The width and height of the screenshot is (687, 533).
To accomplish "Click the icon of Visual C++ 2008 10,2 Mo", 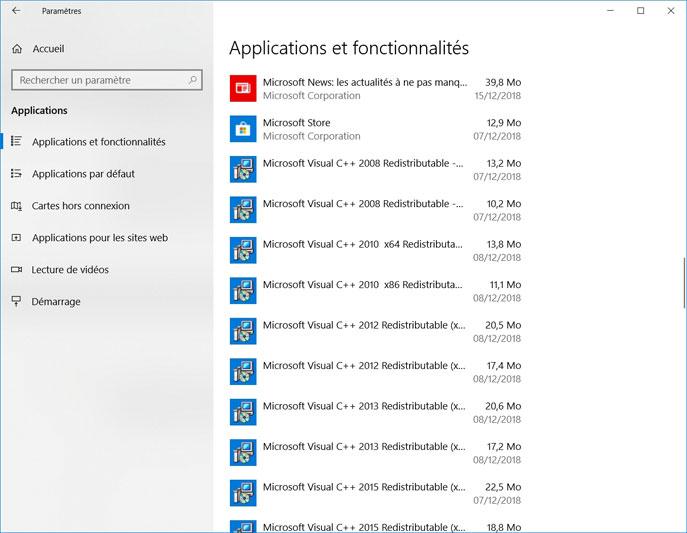I will [x=243, y=210].
